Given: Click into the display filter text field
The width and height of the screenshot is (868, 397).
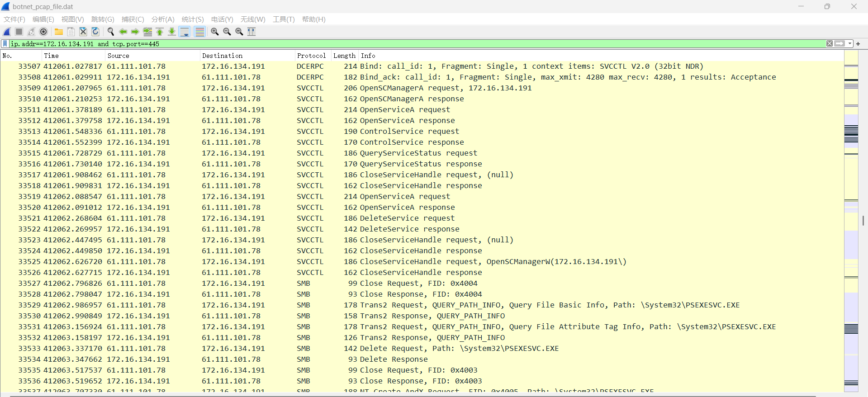Looking at the screenshot, I should [417, 44].
